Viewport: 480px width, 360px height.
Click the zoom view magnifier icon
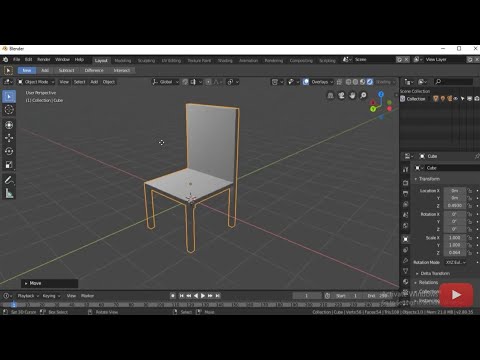[363, 96]
